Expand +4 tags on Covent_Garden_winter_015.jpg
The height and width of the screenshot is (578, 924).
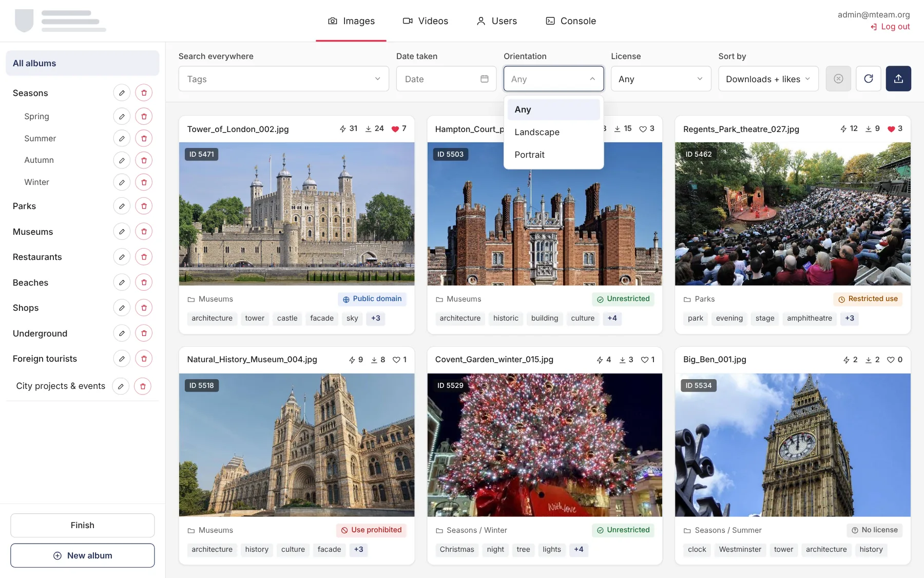click(x=579, y=550)
